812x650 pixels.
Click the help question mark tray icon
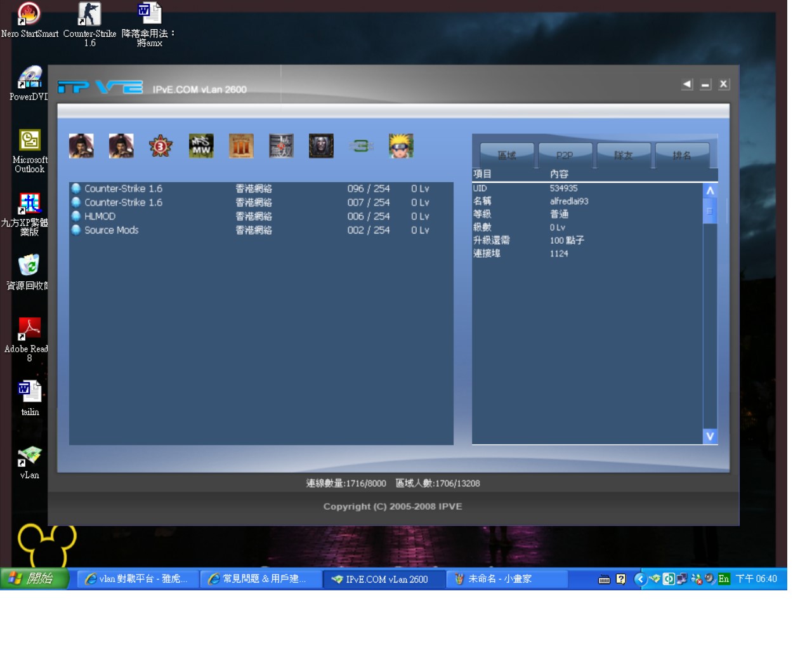(621, 579)
